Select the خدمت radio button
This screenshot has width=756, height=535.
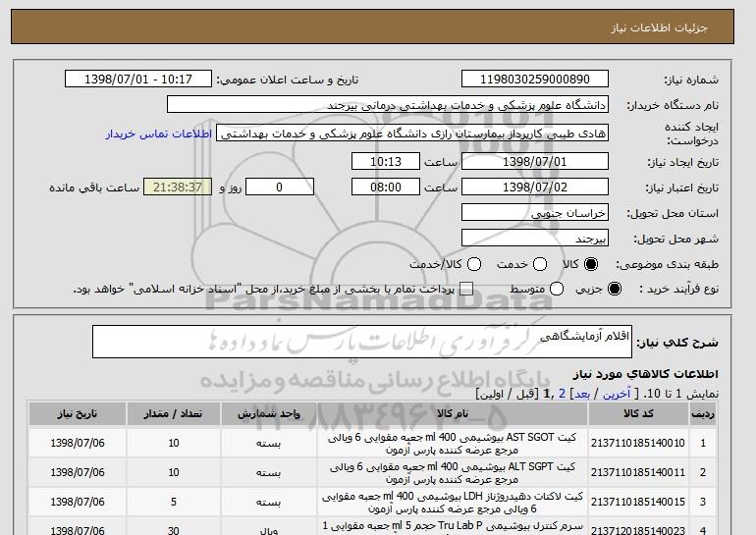pyautogui.click(x=540, y=264)
